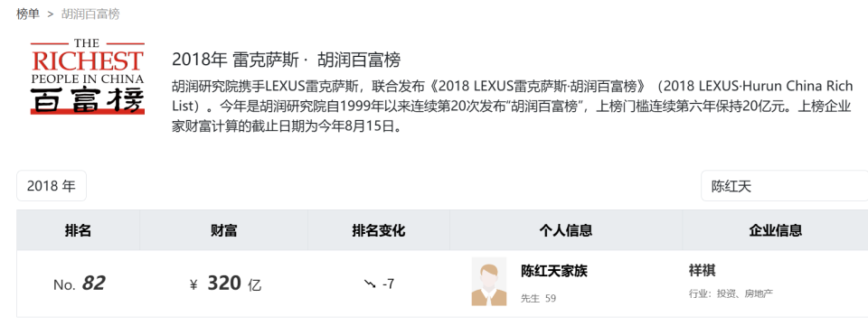Click the ¥ 320 亿 wealth value
868x335 pixels.
[225, 284]
